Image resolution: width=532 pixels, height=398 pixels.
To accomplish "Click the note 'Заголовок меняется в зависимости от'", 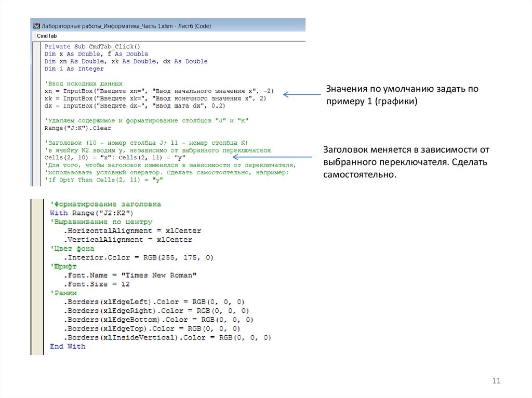I will pos(406,162).
